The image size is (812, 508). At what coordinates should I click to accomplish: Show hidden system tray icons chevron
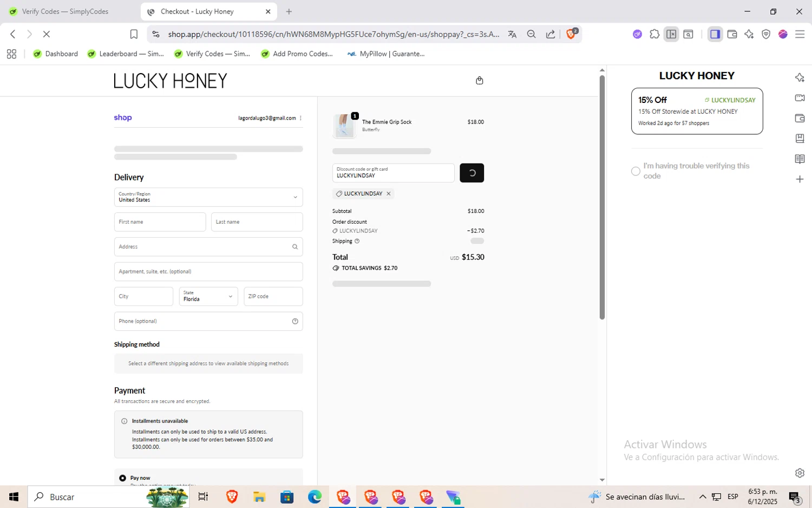coord(703,497)
